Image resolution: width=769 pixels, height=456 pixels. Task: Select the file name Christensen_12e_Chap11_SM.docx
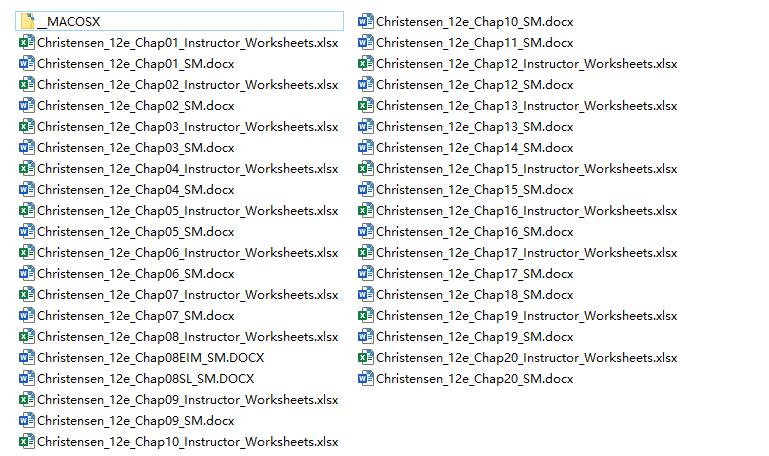coord(475,43)
